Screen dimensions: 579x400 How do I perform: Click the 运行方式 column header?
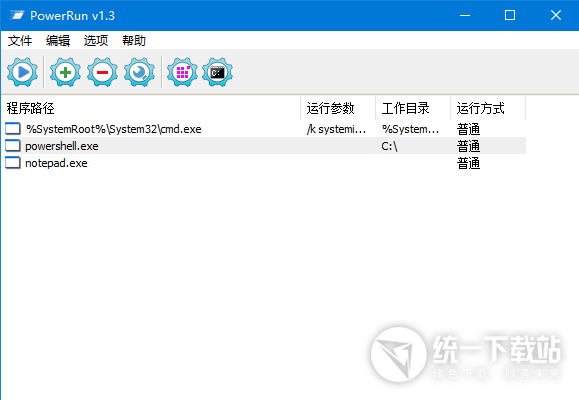[x=488, y=108]
